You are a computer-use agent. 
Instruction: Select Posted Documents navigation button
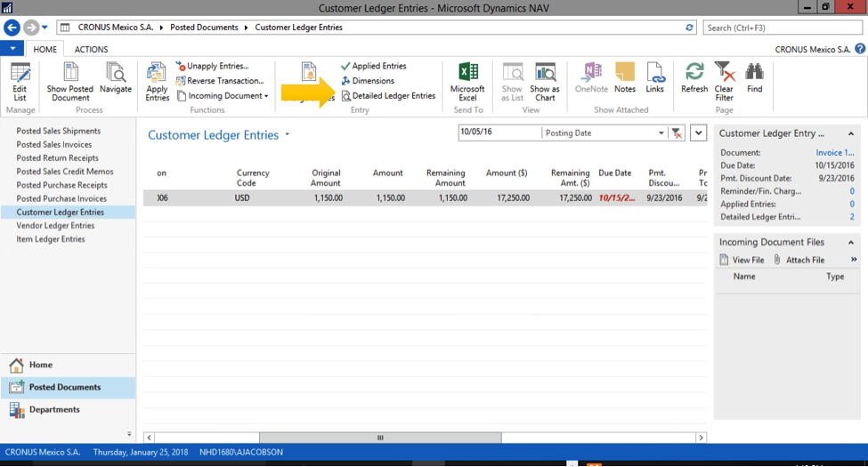(x=68, y=387)
